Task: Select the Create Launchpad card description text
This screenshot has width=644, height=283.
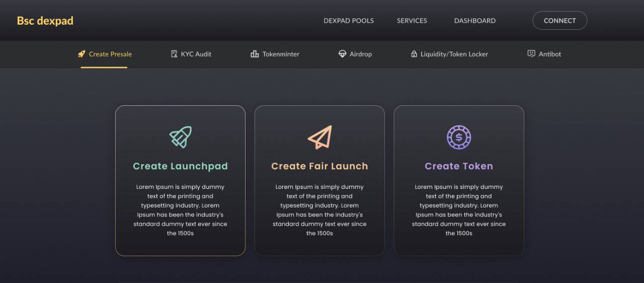Action: (180, 210)
